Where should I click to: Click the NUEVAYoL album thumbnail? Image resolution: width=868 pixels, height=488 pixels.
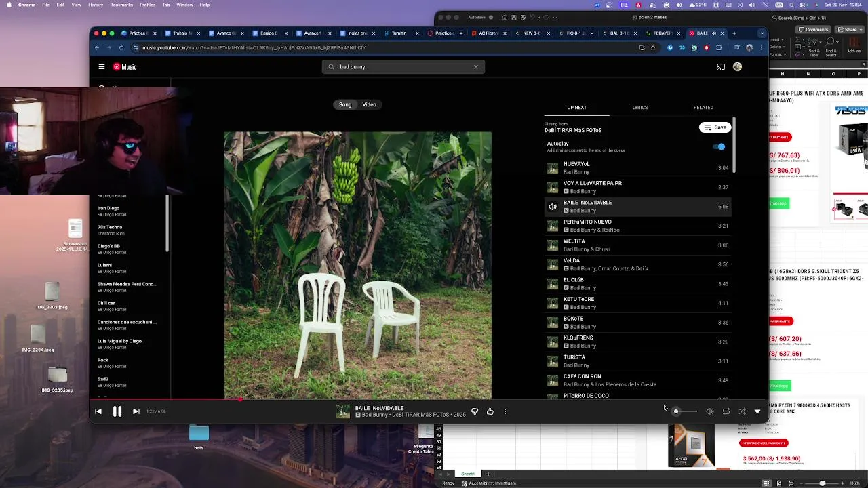pyautogui.click(x=553, y=168)
